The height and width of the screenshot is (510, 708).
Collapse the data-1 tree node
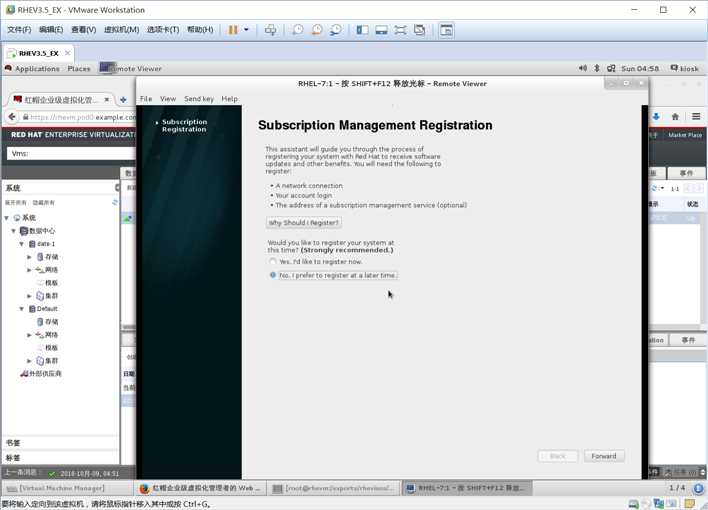[21, 244]
